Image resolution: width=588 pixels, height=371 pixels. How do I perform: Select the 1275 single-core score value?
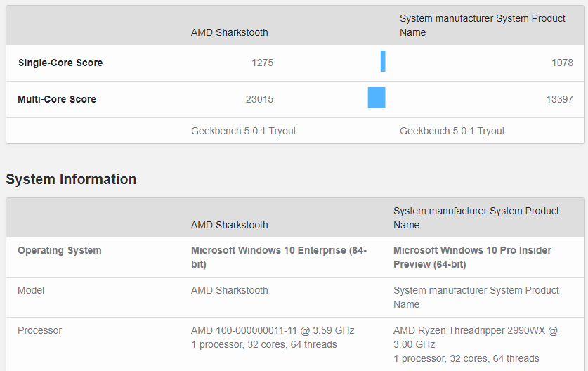pos(262,63)
